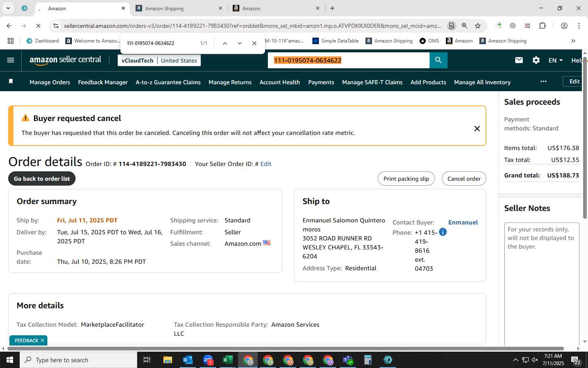
Task: Open the Windows notification center icon
Action: coord(576,360)
